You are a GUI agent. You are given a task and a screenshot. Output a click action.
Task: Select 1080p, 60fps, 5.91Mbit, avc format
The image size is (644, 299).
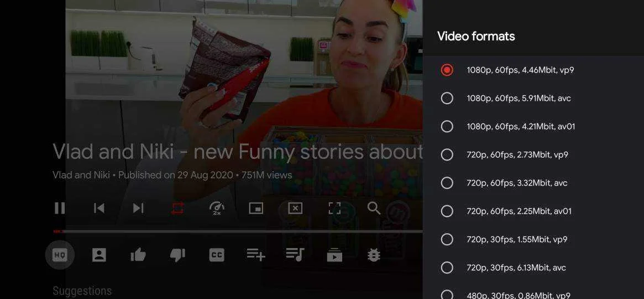click(x=533, y=99)
